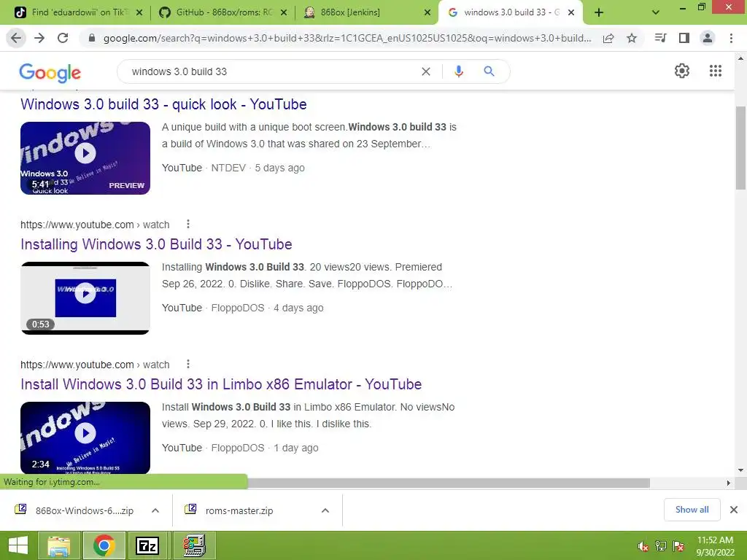Viewport: 747px width, 560px height.
Task: Click the scroll down arrow
Action: [x=740, y=470]
